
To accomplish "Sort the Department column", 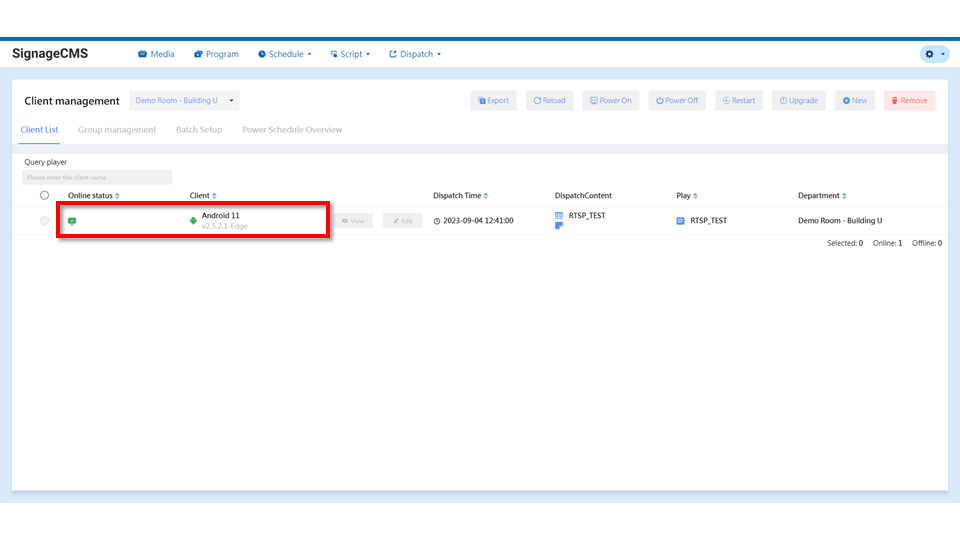I will click(x=844, y=196).
